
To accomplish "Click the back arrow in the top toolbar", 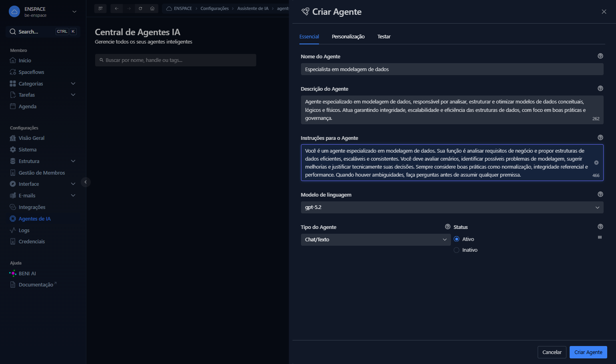I will (116, 8).
